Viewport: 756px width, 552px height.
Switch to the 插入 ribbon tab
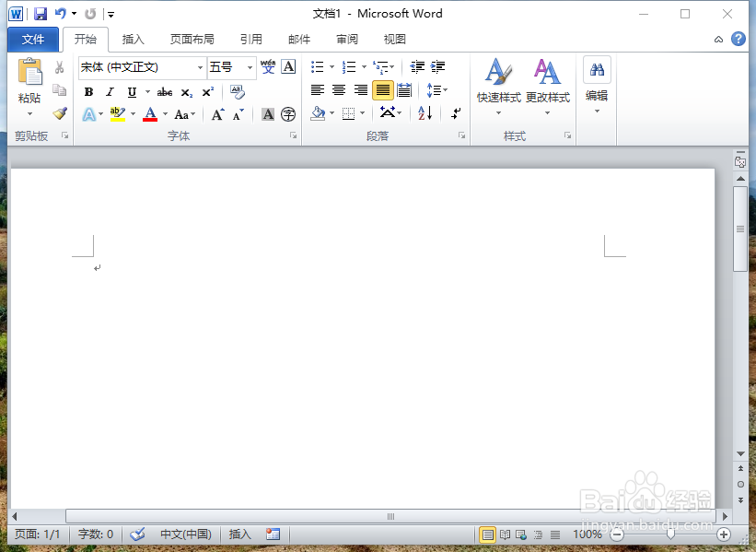click(x=133, y=39)
